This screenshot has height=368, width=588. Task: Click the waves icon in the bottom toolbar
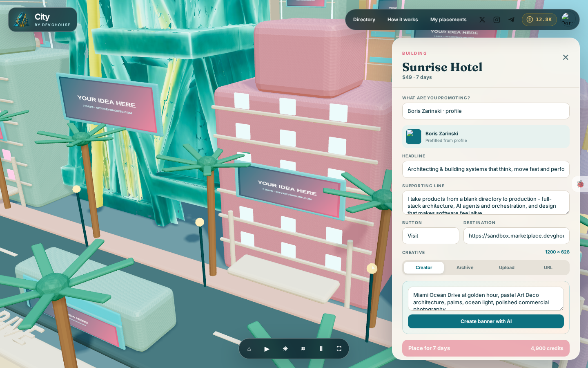coord(303,349)
